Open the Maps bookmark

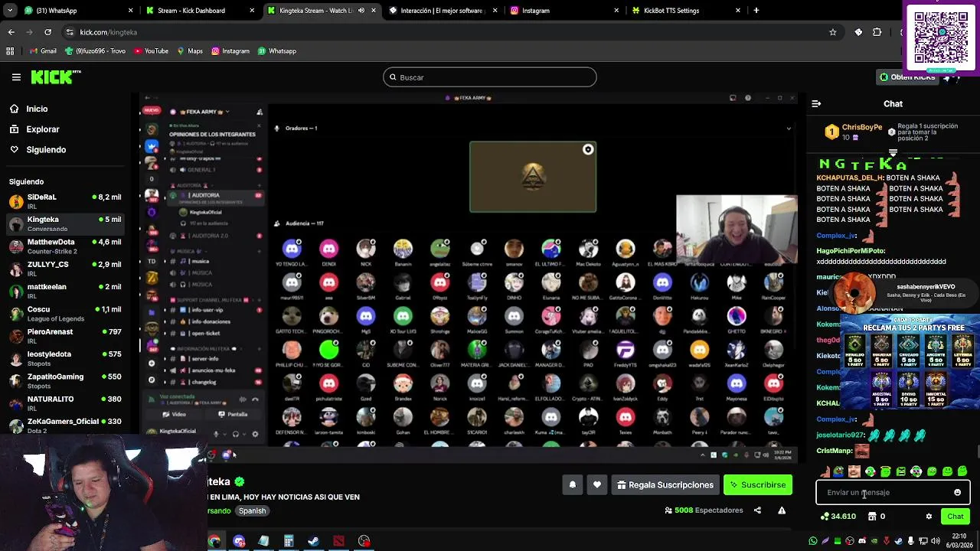(x=190, y=51)
